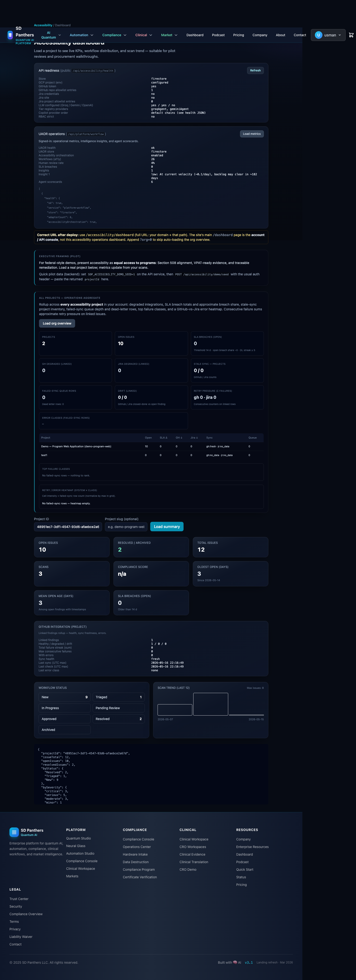Image resolution: width=356 pixels, height=980 pixels.
Task: Focus the Project slug optional field
Action: (x=126, y=527)
